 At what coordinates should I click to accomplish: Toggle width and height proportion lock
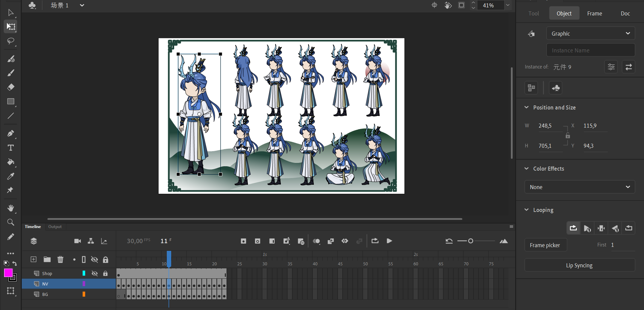pos(567,136)
